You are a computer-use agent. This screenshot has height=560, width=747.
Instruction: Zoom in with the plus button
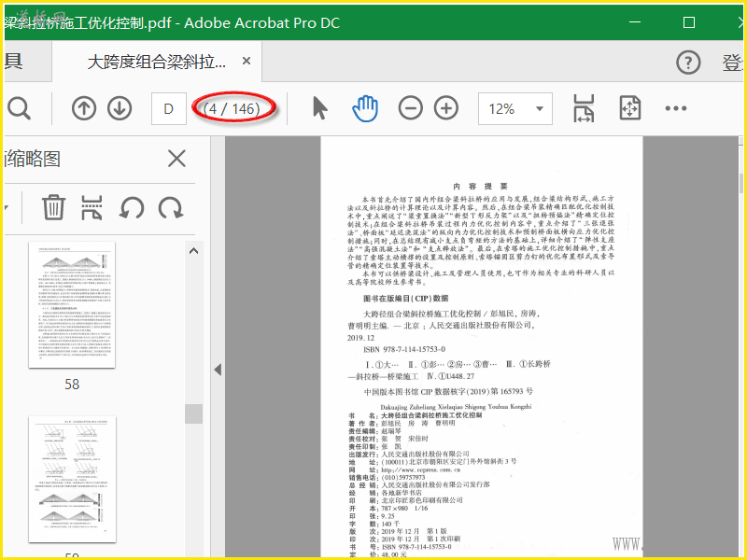tap(446, 108)
